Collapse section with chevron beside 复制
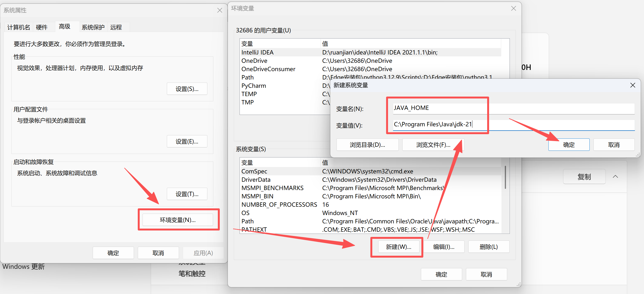644x294 pixels. 615,177
